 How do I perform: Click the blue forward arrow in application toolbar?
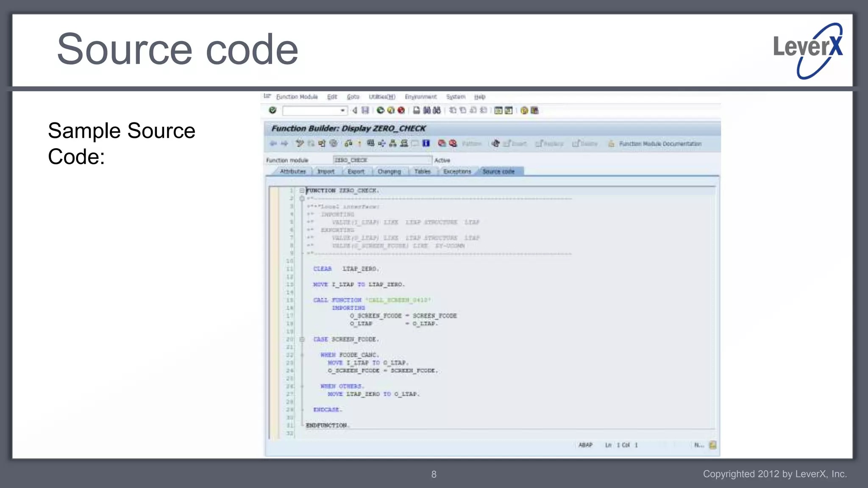coord(284,143)
